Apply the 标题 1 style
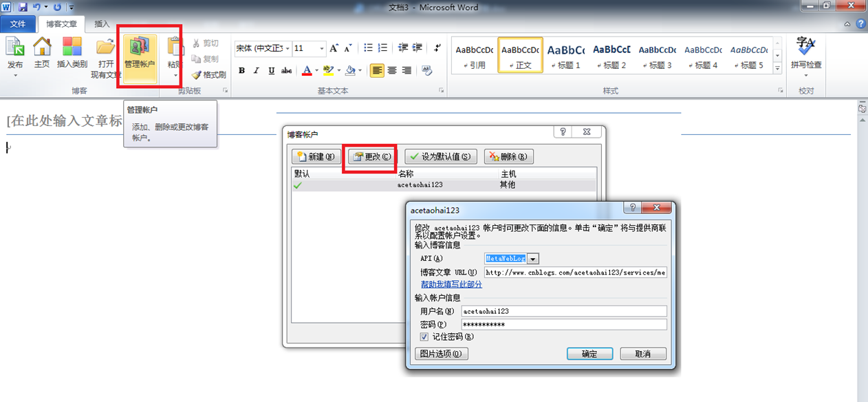The image size is (868, 402). coord(567,55)
